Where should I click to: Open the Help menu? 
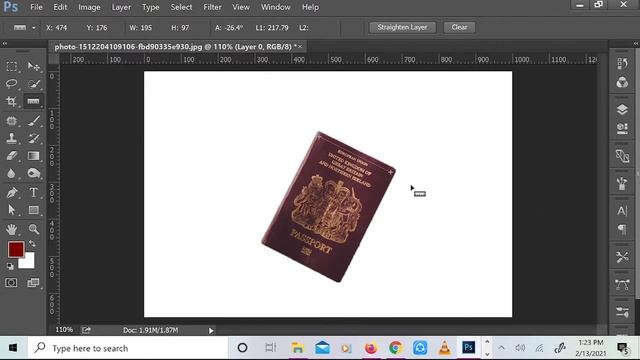click(310, 7)
